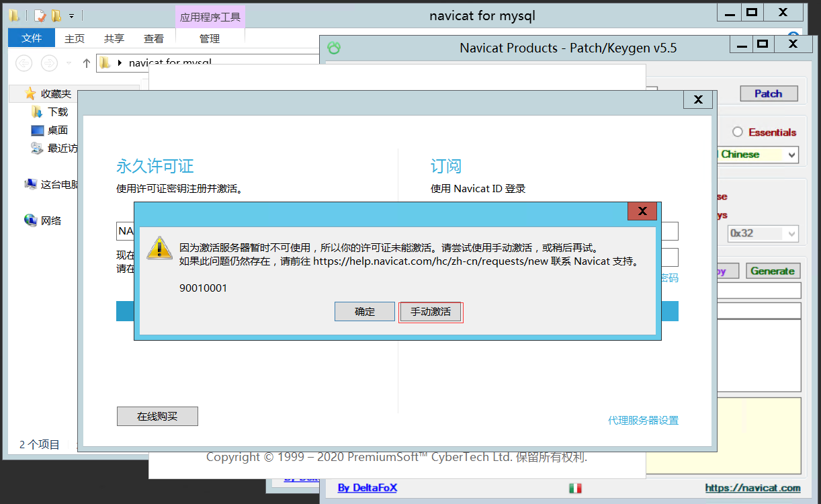Close the Navicat registration dialog
The height and width of the screenshot is (504, 821).
(x=698, y=99)
